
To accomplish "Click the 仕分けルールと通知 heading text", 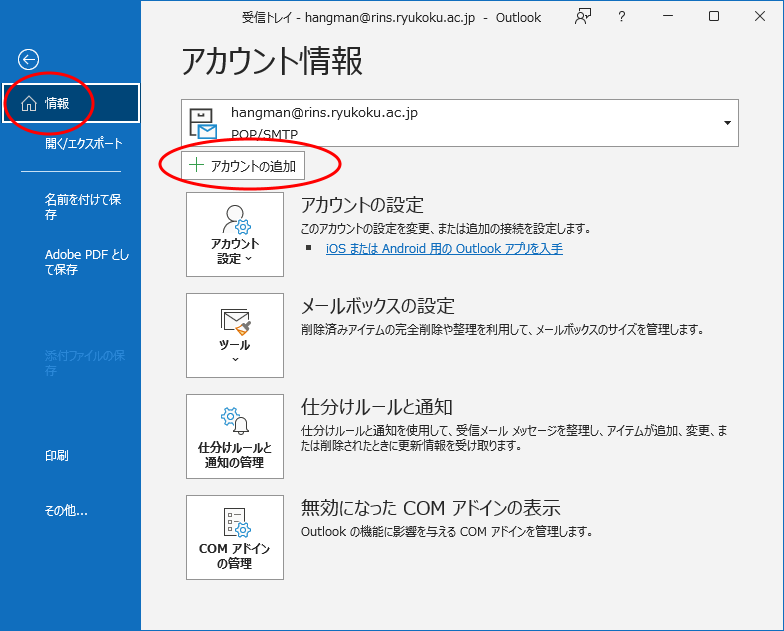I will click(x=376, y=407).
